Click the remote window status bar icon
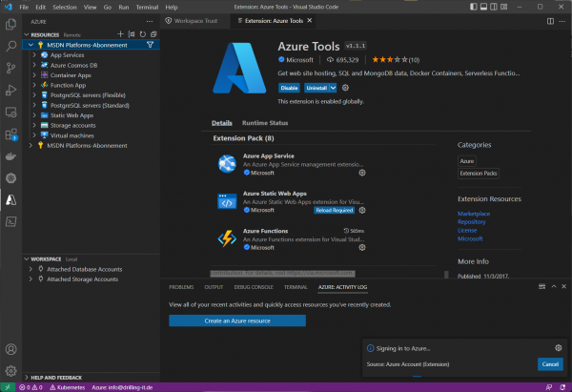The width and height of the screenshot is (572, 392). tap(8, 387)
